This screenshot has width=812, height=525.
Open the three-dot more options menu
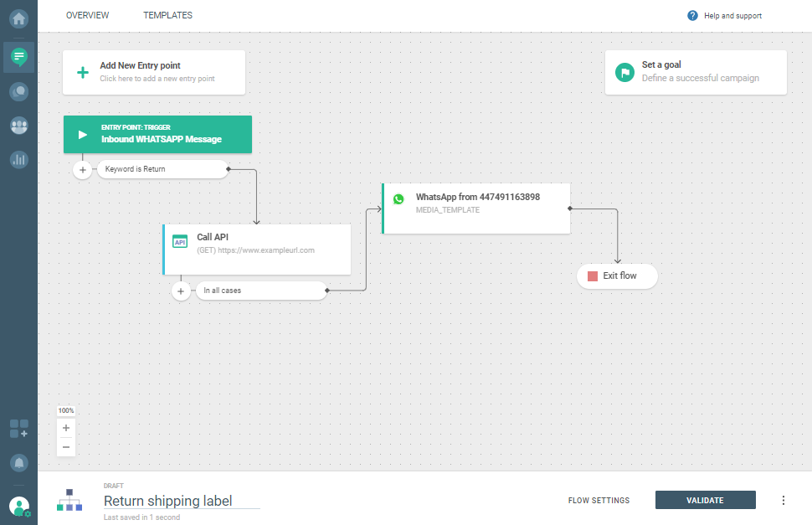[x=784, y=501]
